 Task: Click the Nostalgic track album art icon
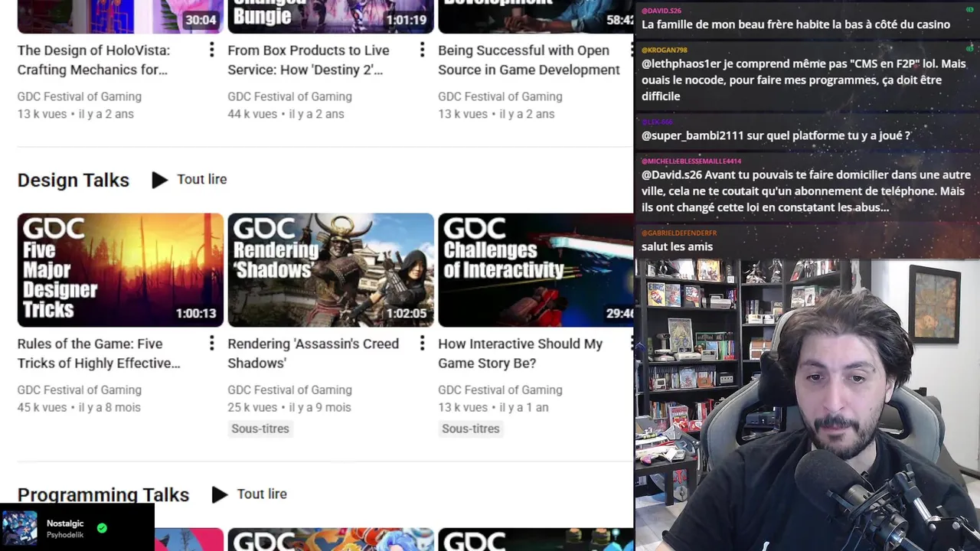(20, 529)
